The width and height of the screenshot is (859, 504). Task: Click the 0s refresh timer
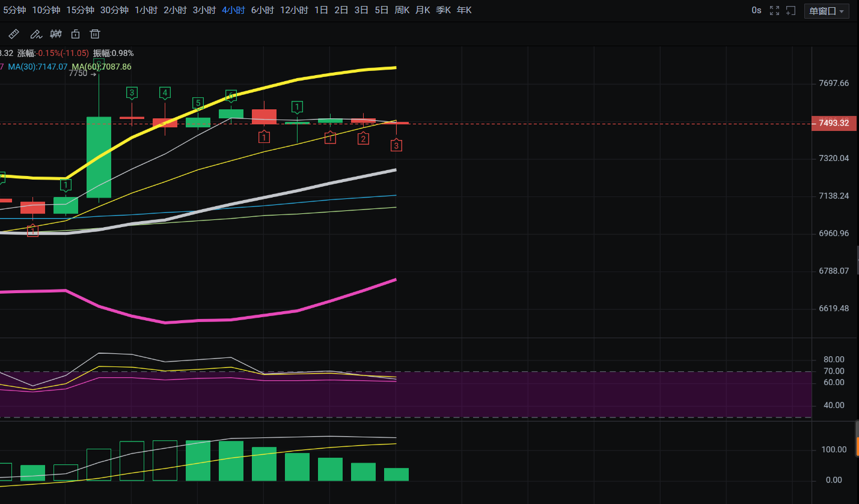coord(756,10)
